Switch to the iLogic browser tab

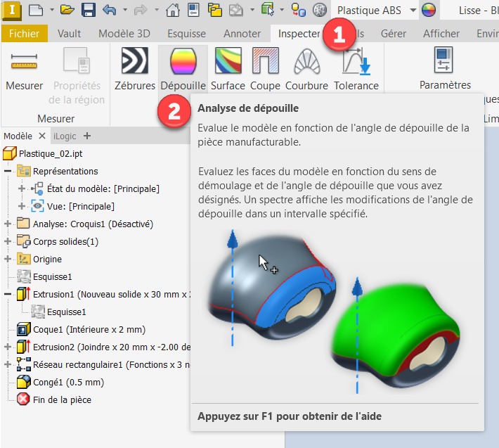(64, 136)
